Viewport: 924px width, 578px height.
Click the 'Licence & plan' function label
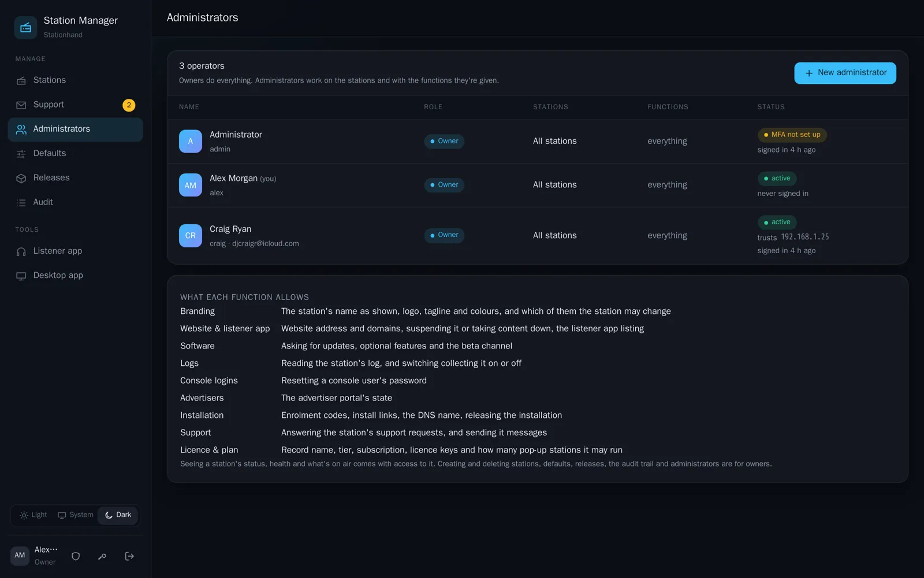tap(209, 450)
